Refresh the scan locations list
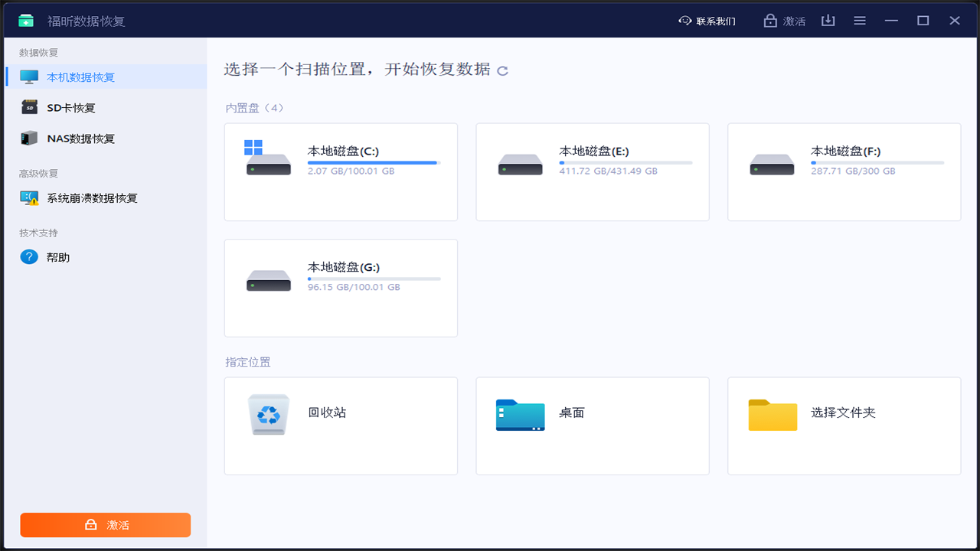 502,70
